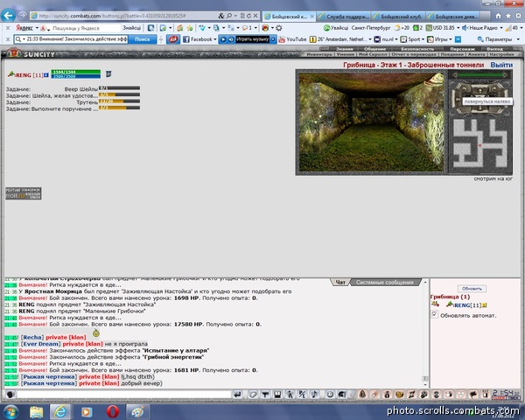Click the musical note sound icon in chat bar
Viewport: 525px width, 420px height.
tap(315, 395)
